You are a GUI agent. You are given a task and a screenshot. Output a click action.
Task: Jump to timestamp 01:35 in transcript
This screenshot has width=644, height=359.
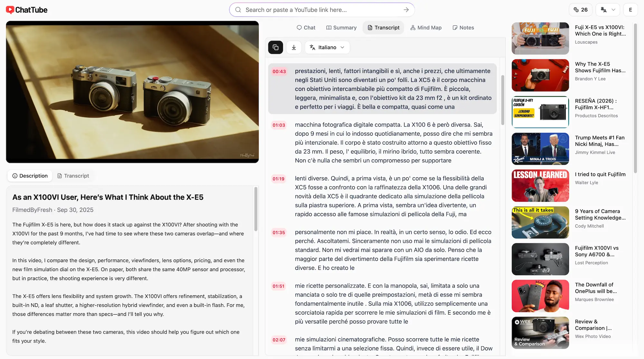click(x=279, y=232)
